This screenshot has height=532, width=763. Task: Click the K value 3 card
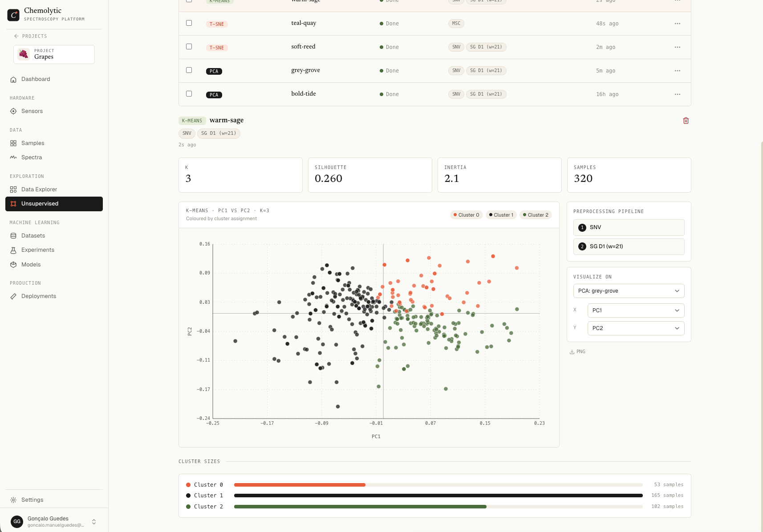pos(240,175)
